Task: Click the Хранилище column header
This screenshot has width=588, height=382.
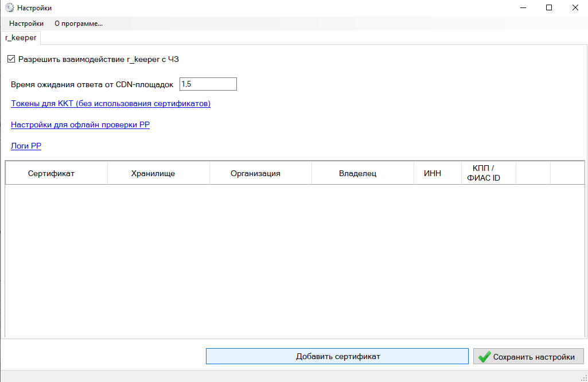Action: (x=158, y=173)
